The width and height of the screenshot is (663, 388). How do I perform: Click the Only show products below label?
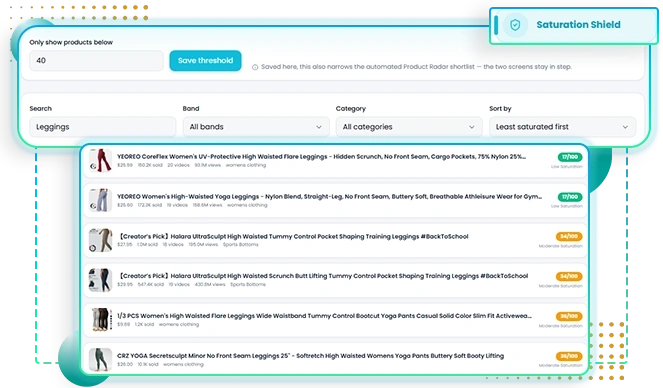pos(71,42)
